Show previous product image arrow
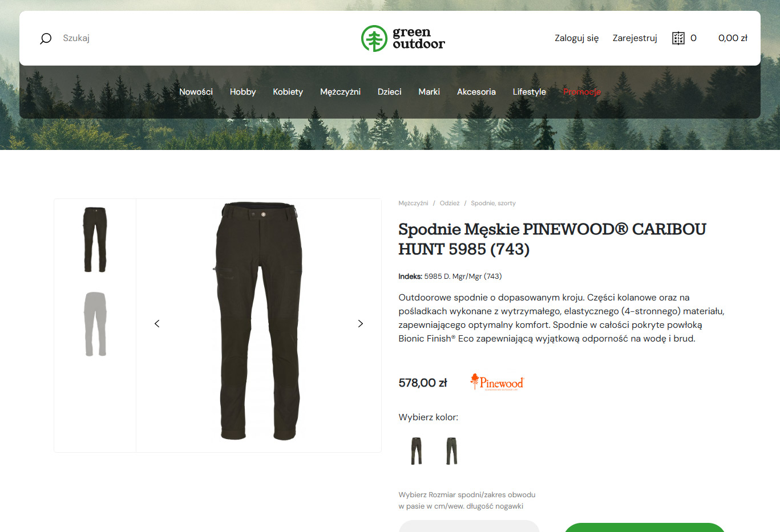 tap(157, 324)
